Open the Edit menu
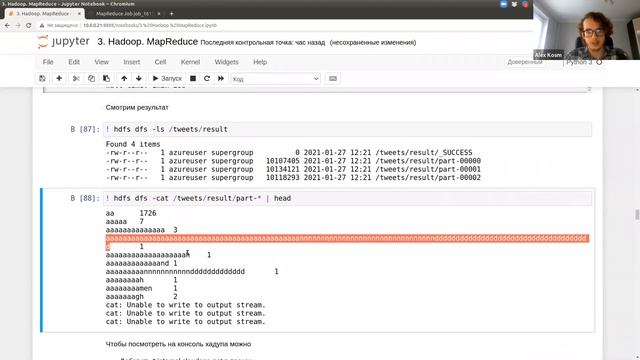The image size is (640, 360). [x=74, y=62]
